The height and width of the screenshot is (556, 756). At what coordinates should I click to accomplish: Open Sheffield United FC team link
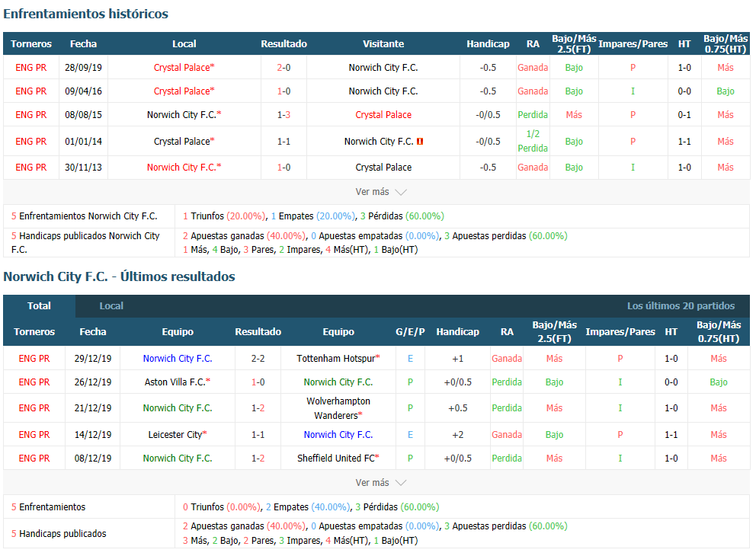338,459
